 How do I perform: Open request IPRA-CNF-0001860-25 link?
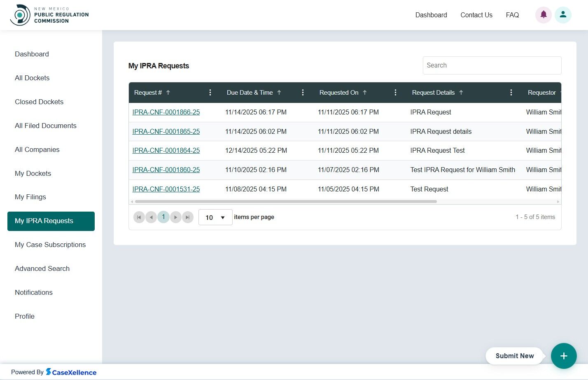point(166,170)
